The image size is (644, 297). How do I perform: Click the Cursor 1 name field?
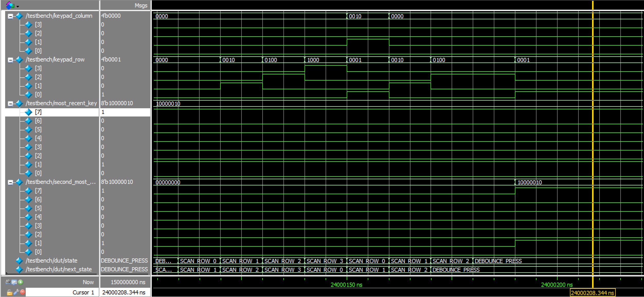(x=83, y=292)
